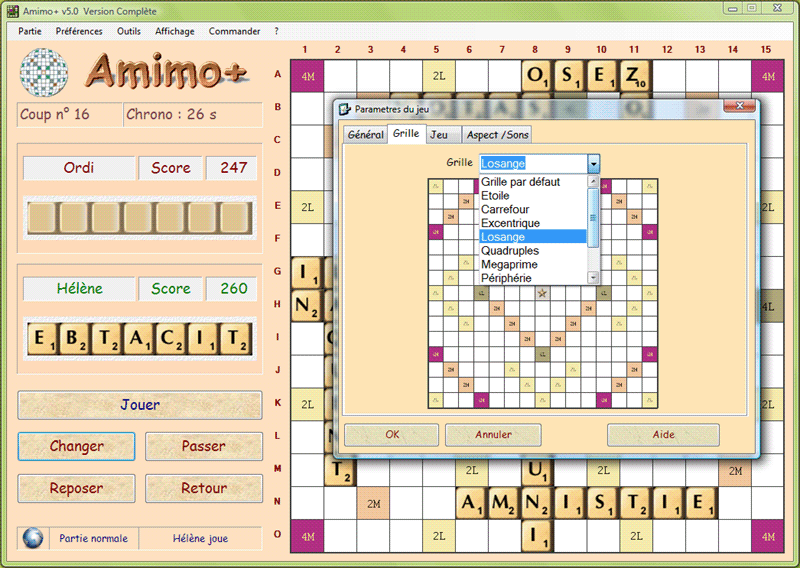Click Hélène joue status text
The width and height of the screenshot is (800, 568).
(200, 538)
